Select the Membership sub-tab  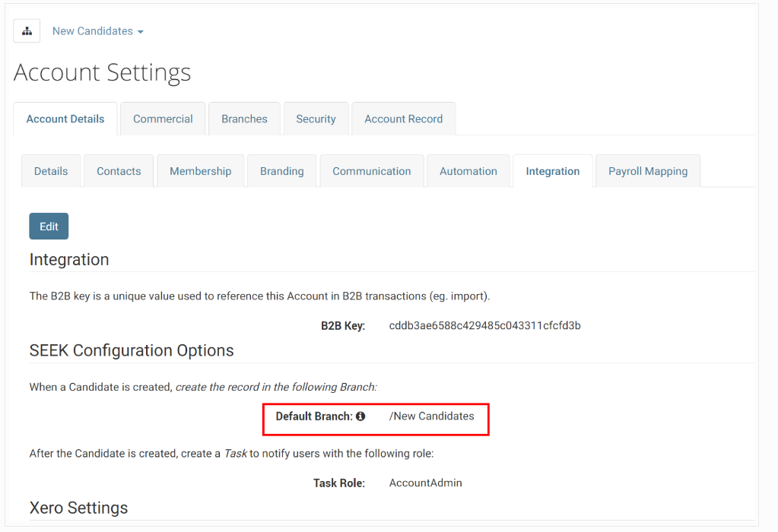coord(200,171)
